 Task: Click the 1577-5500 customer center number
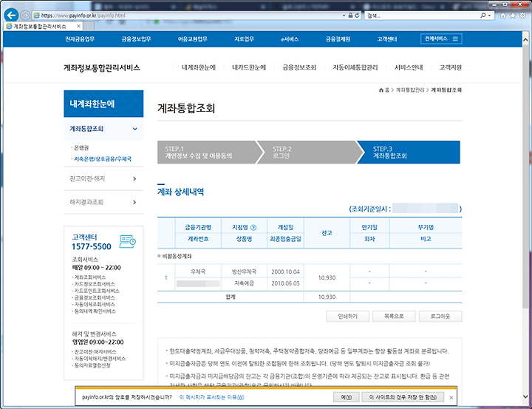pos(92,246)
